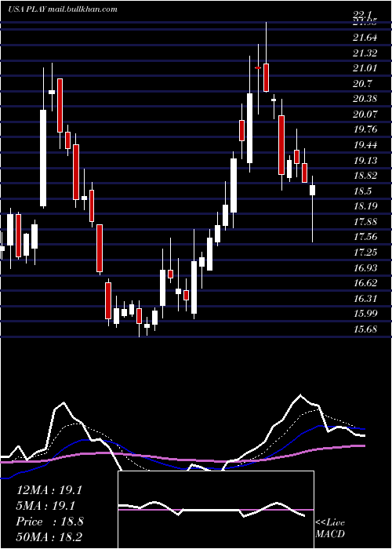Click the 'Price : 18.8' readout
Image resolution: width=392 pixels, height=549 pixels.
(49, 522)
